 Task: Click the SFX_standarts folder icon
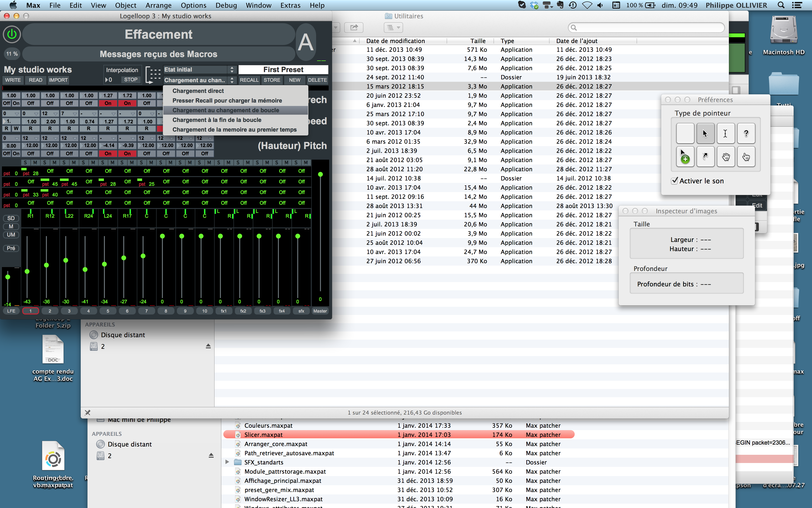[x=238, y=462]
